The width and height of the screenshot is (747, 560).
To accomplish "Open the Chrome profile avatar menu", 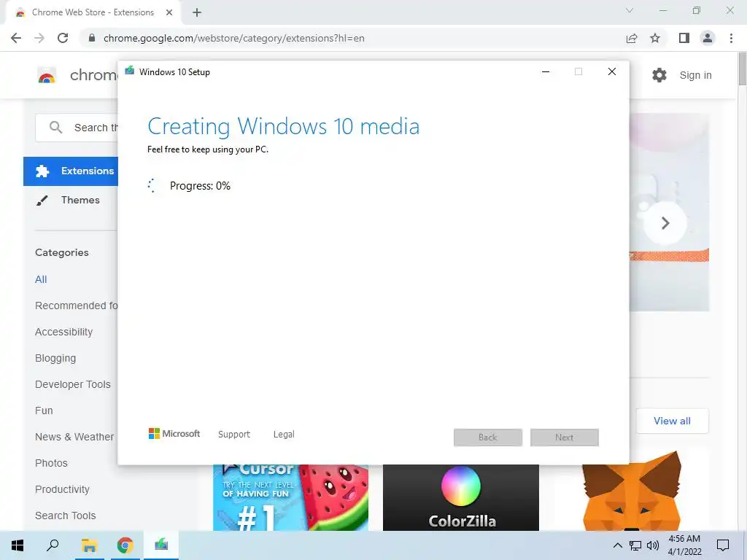I will coord(708,38).
